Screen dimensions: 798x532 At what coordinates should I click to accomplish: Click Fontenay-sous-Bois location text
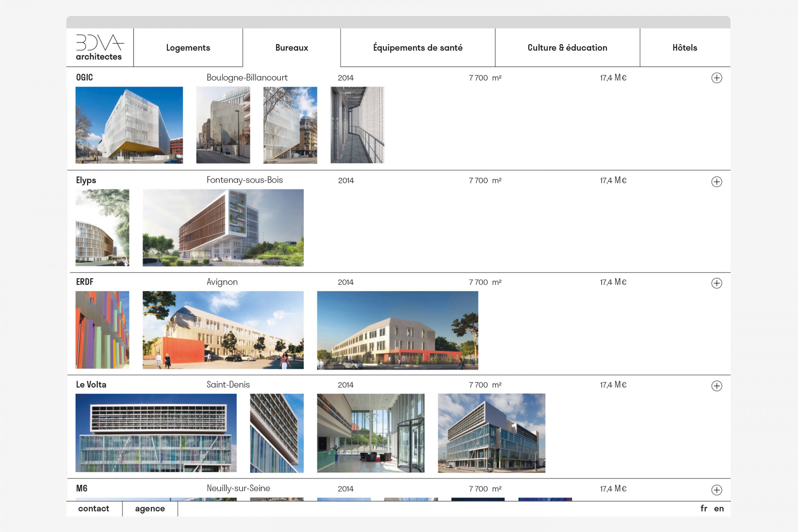pyautogui.click(x=245, y=180)
